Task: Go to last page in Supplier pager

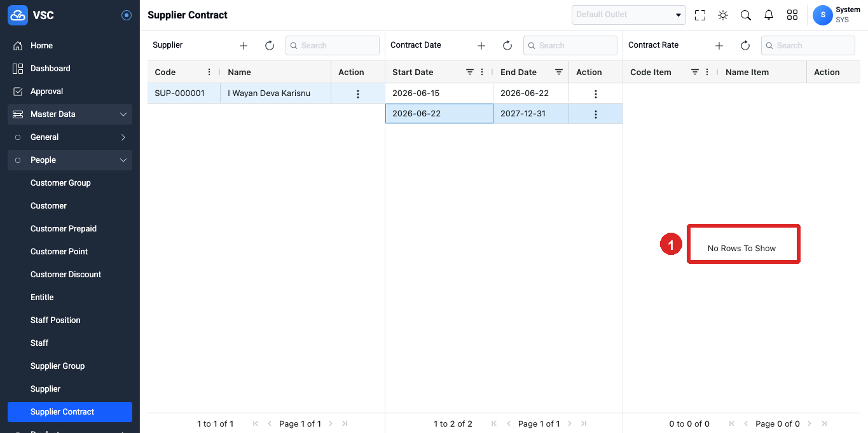Action: (345, 423)
